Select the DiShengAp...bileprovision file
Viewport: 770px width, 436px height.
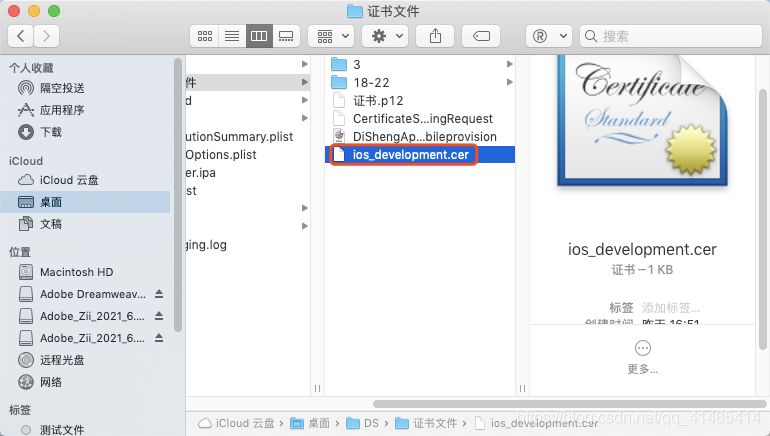coord(419,136)
